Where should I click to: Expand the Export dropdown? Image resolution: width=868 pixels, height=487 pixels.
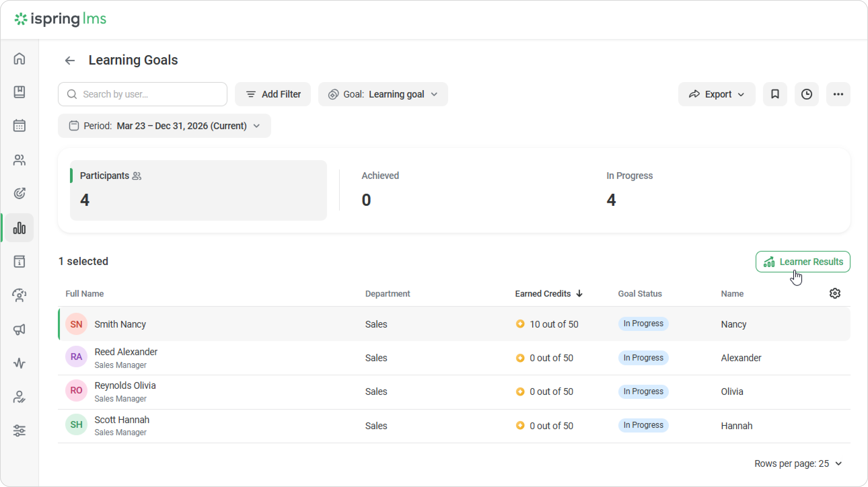click(716, 94)
